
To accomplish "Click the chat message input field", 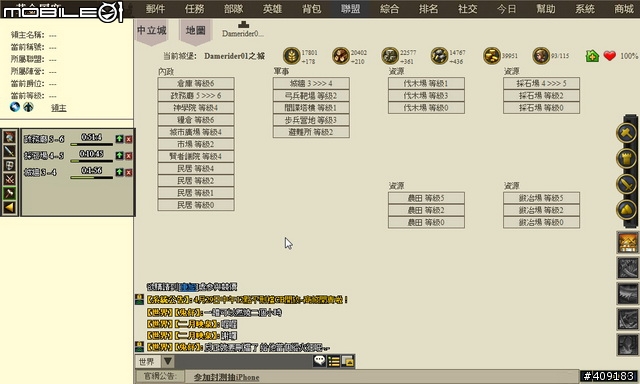I will click(243, 361).
